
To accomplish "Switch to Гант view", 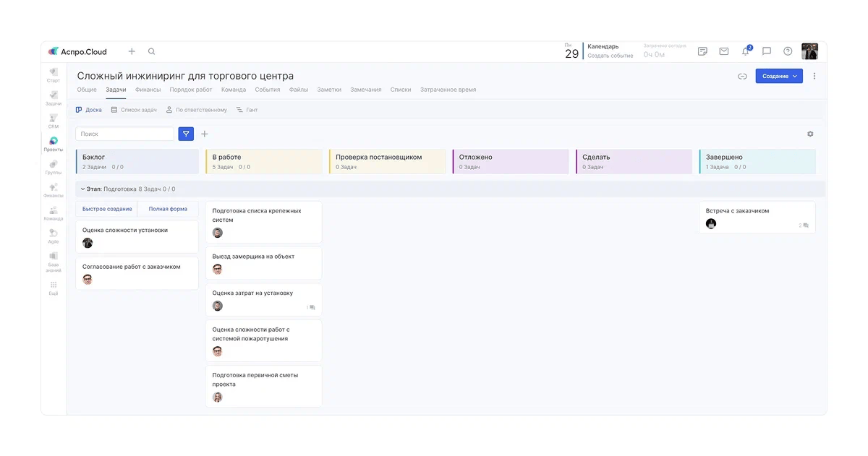I will 247,110.
